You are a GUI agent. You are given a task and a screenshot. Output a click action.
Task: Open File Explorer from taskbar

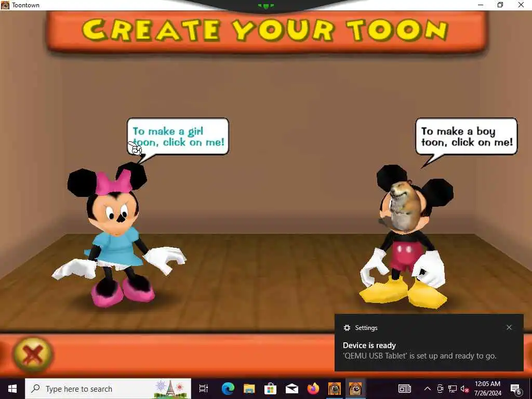[x=249, y=389]
